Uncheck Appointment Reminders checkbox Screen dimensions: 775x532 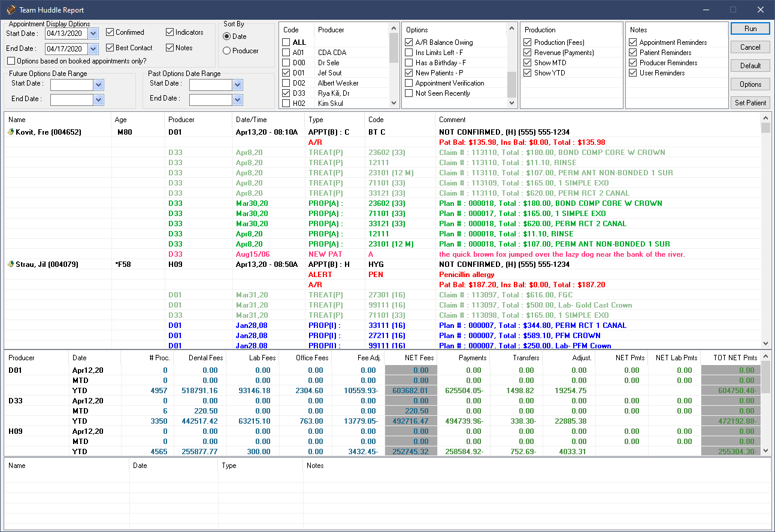[x=633, y=42]
